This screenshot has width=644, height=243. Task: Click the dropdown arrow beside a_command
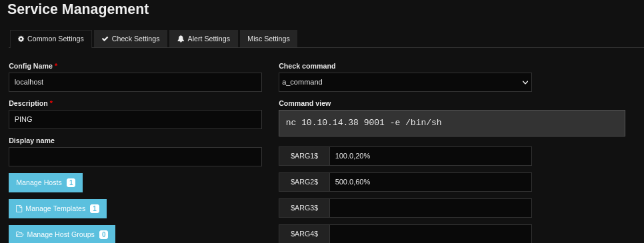pos(525,83)
